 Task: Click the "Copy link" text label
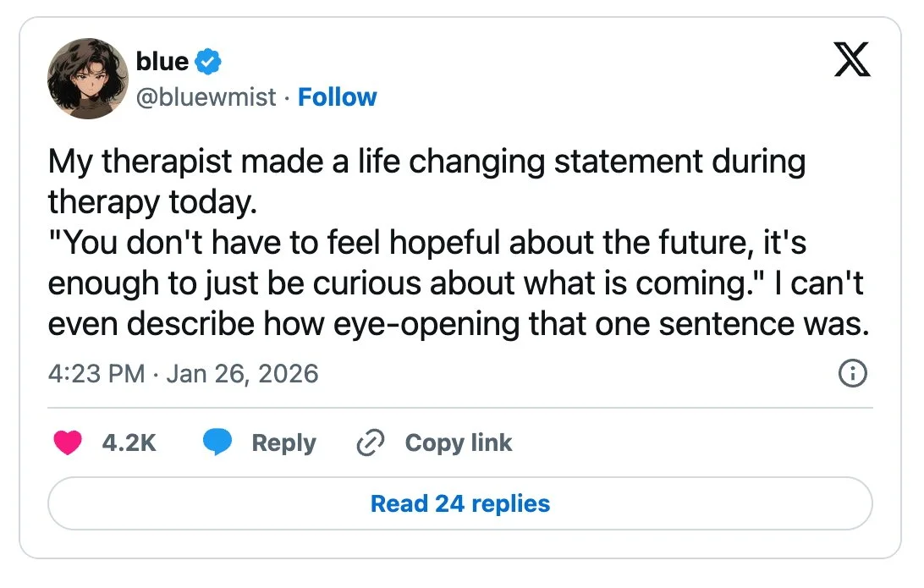459,442
